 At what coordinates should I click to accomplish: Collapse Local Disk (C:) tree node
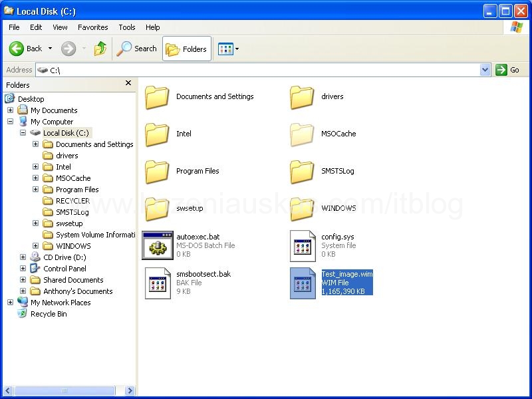click(23, 132)
